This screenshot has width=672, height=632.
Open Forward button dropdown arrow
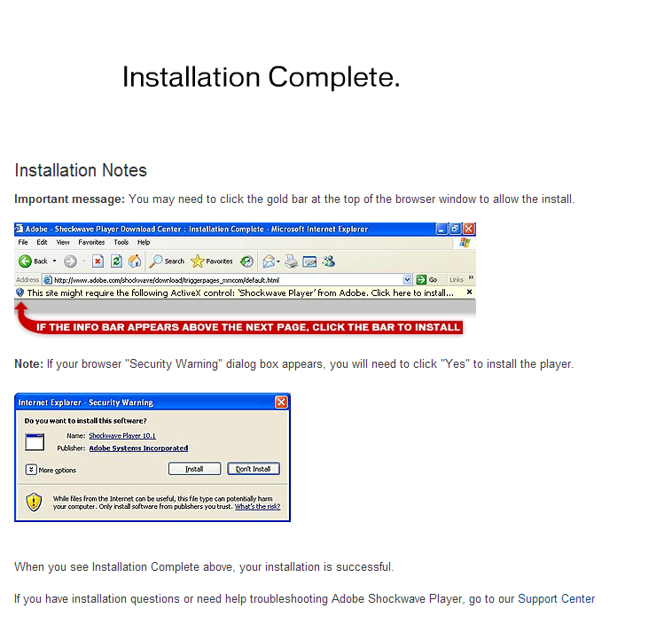coord(84,261)
